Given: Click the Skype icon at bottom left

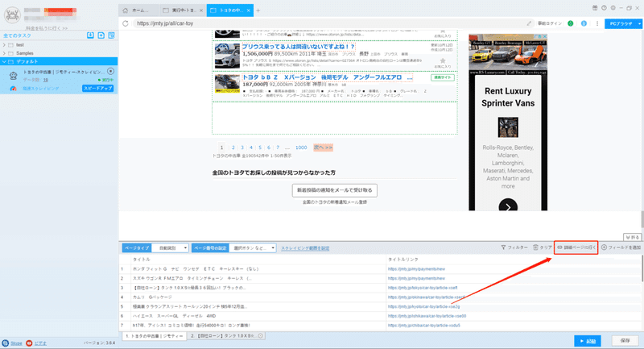Looking at the screenshot, I should click(6, 343).
